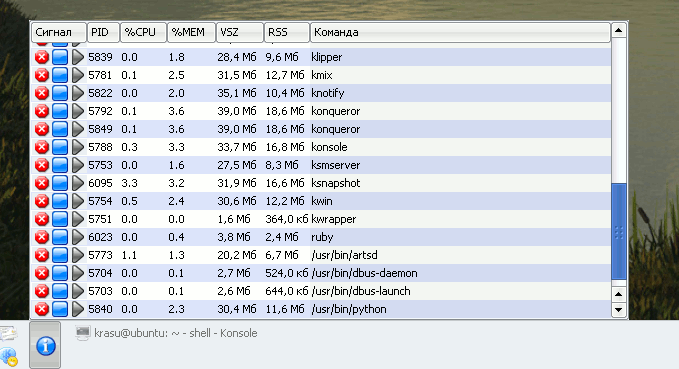Click the scrollbar up arrow at the top
Image resolution: width=679 pixels, height=369 pixels.
click(618, 31)
